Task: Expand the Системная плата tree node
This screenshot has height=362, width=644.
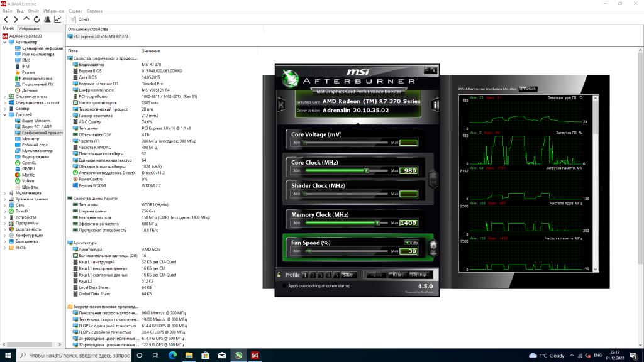Action: pos(5,97)
